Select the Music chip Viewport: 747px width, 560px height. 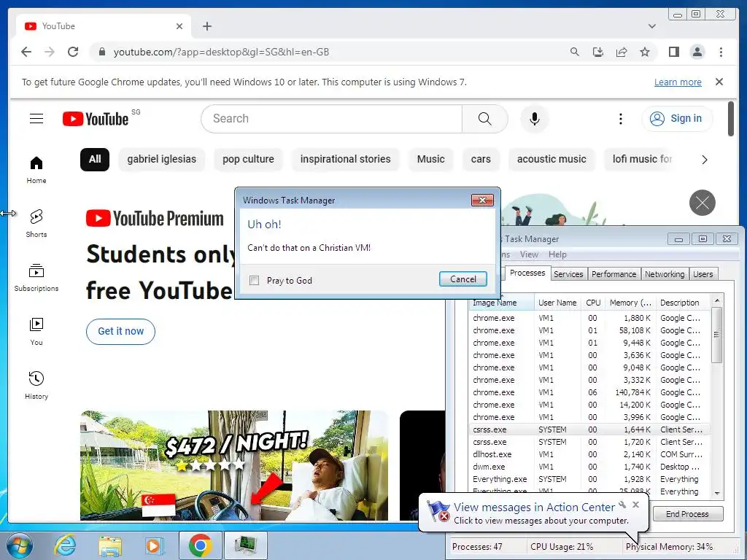430,159
